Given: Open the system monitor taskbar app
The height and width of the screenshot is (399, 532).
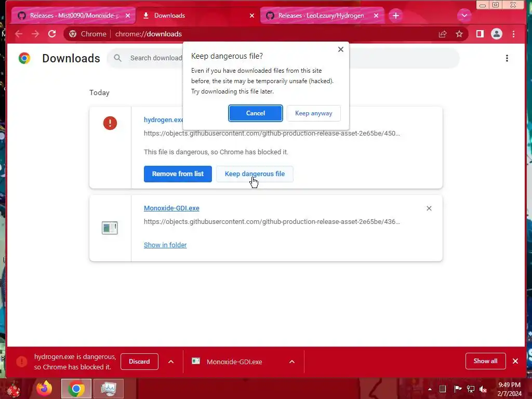Looking at the screenshot, I should (x=109, y=389).
